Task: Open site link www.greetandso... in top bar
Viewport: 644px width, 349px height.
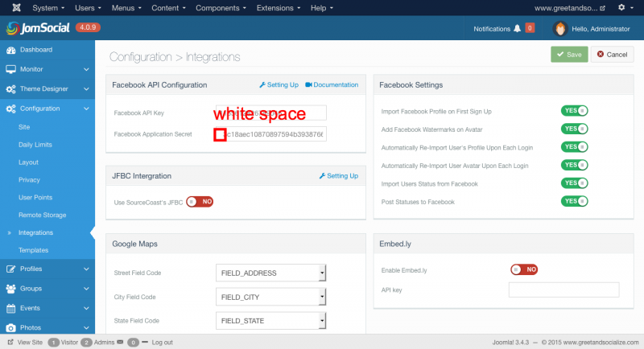Action: pyautogui.click(x=570, y=8)
